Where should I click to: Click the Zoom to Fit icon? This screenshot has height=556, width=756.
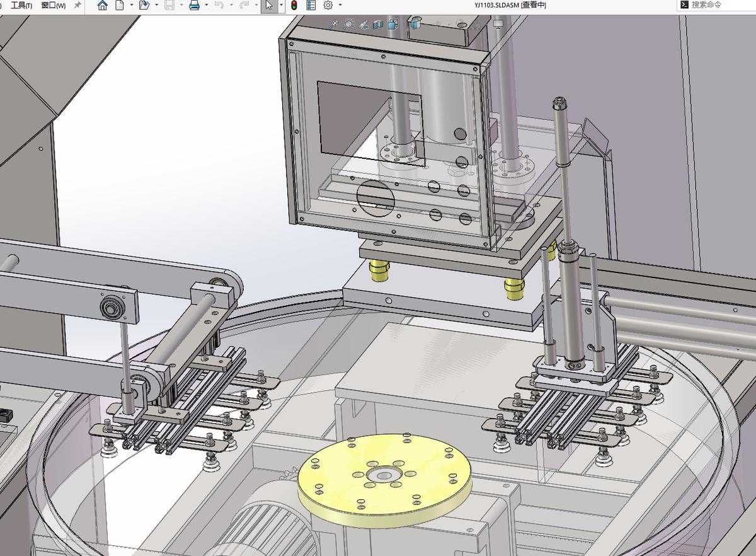tap(335, 25)
